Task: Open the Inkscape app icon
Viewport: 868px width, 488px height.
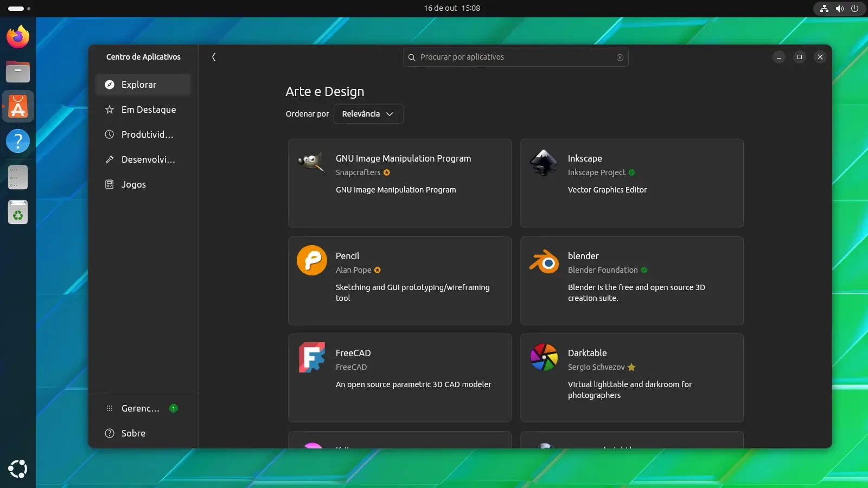Action: (544, 163)
